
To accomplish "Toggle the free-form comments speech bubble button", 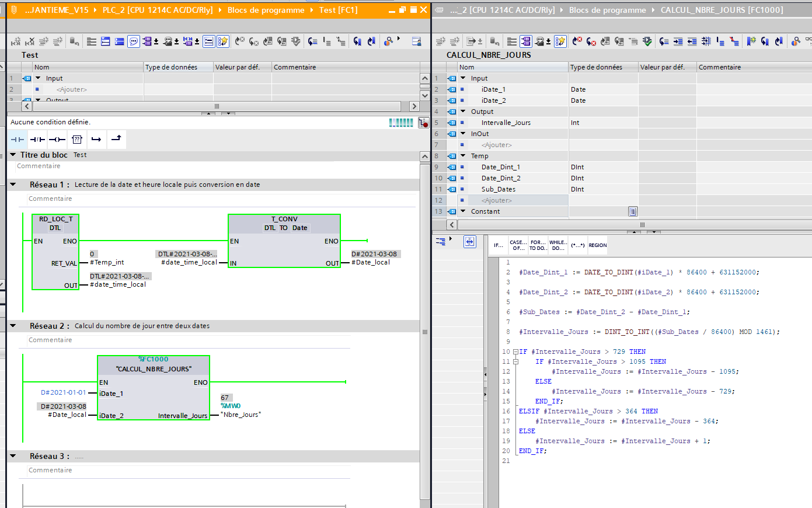I will (134, 41).
